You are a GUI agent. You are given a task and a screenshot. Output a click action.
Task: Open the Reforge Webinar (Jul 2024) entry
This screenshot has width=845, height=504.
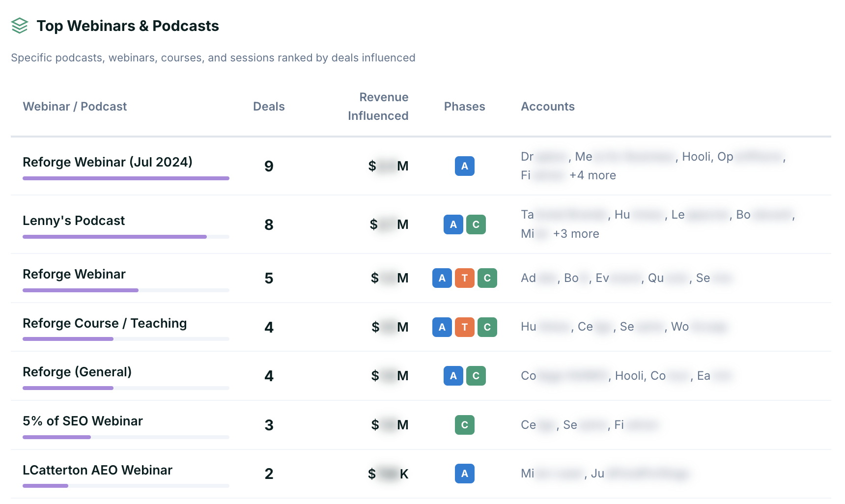tap(108, 162)
